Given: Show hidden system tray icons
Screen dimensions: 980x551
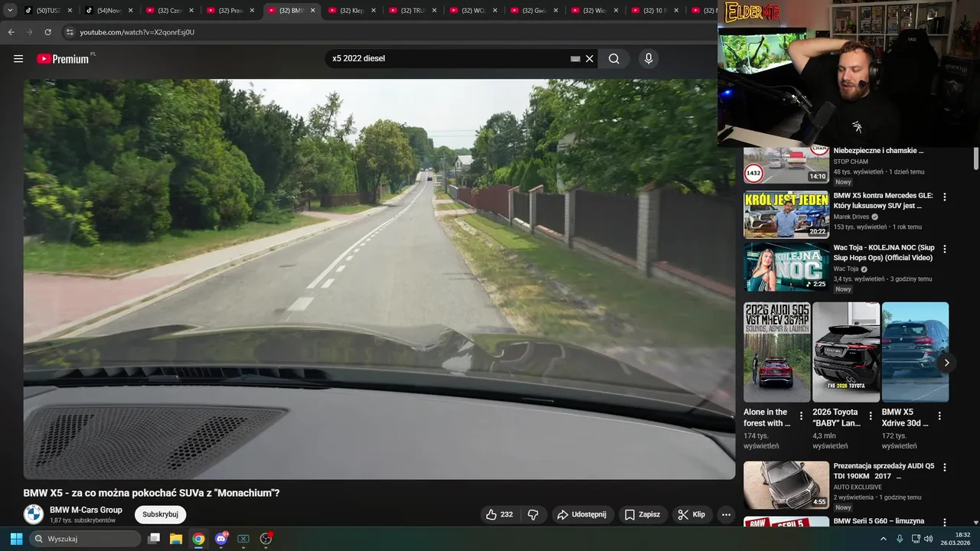Looking at the screenshot, I should [x=883, y=539].
